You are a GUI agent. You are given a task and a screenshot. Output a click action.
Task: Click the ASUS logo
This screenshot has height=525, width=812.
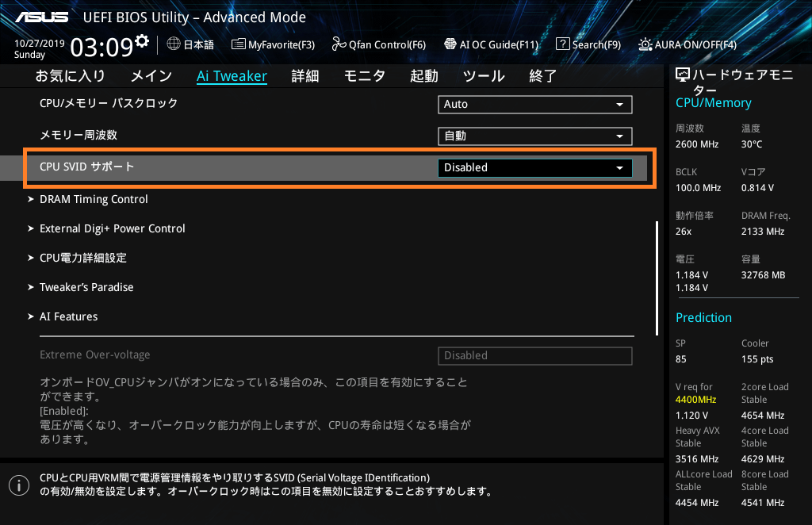[42, 17]
